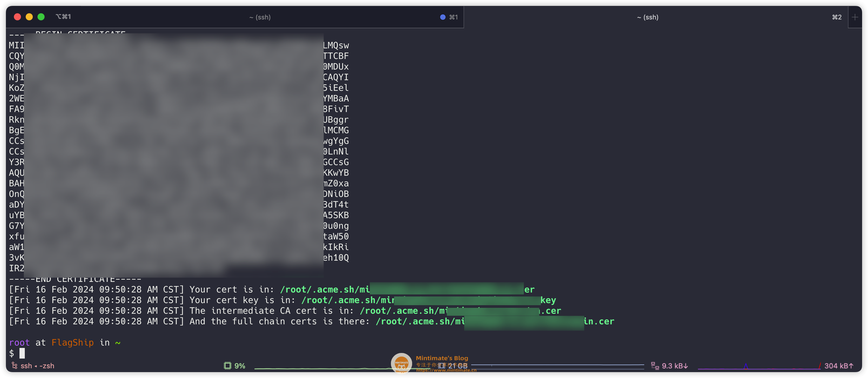Click the memory usage graph line
This screenshot has width=868, height=378.
click(x=558, y=365)
